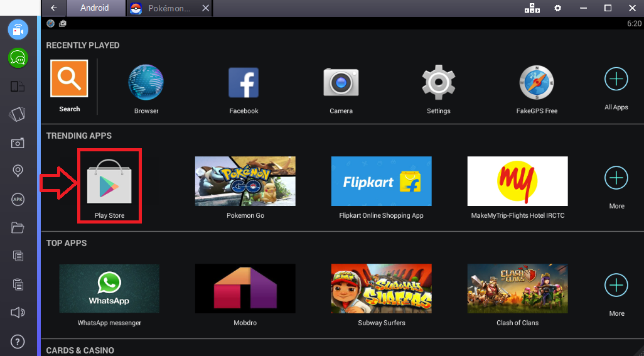
Task: Click the orange Search icon
Action: pos(69,79)
